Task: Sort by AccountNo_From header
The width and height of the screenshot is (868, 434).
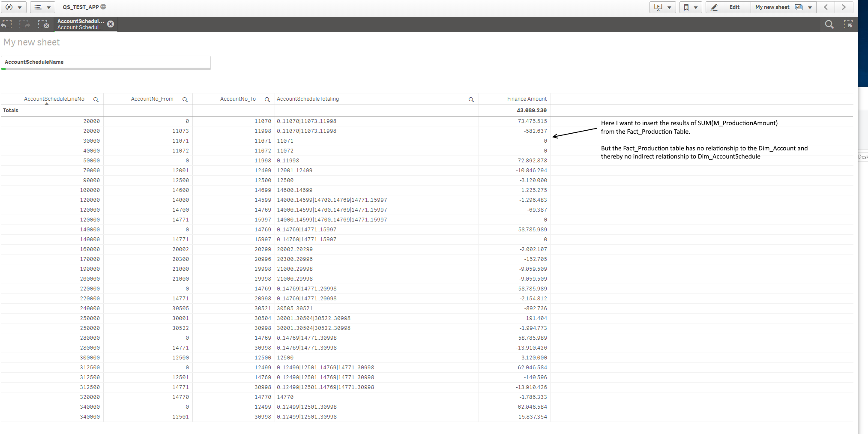Action: coord(152,99)
